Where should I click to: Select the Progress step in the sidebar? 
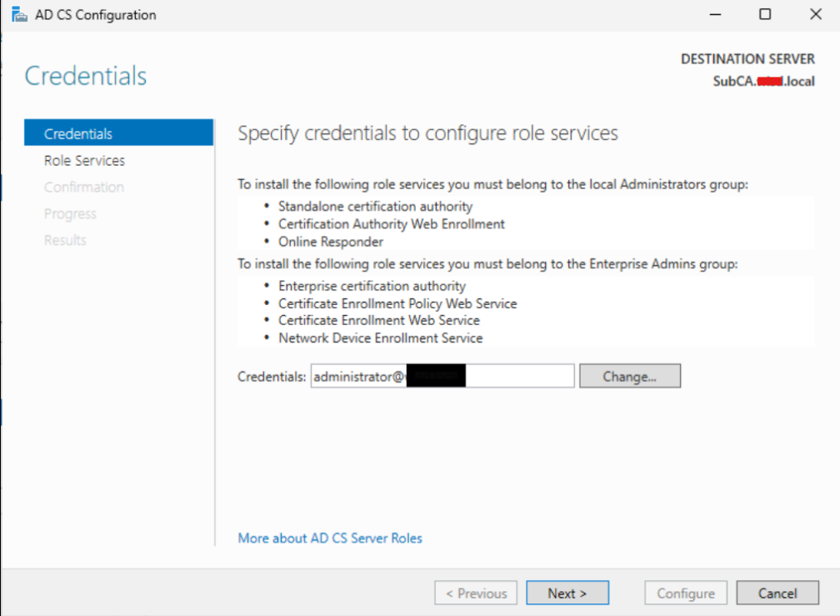[70, 214]
